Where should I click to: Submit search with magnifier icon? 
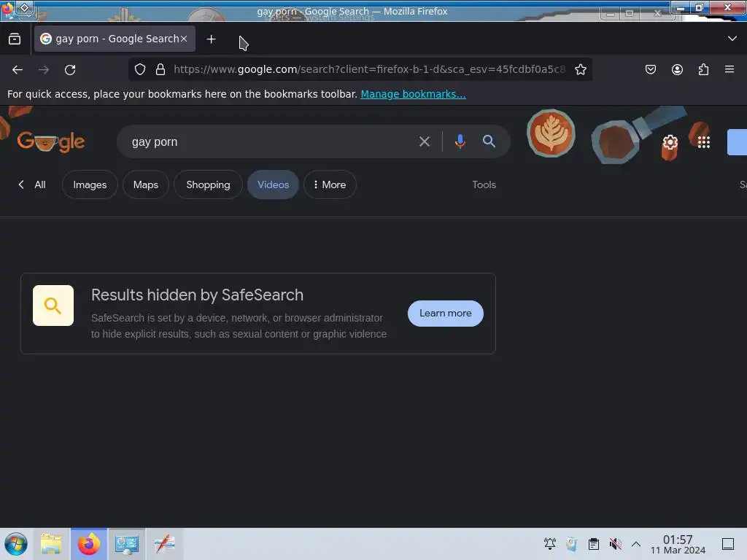[489, 141]
